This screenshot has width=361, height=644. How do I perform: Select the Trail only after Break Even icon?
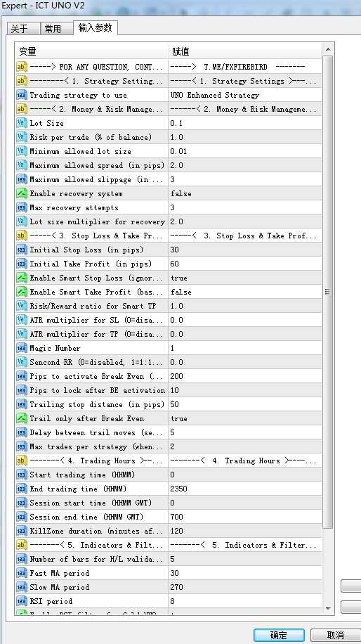21,418
